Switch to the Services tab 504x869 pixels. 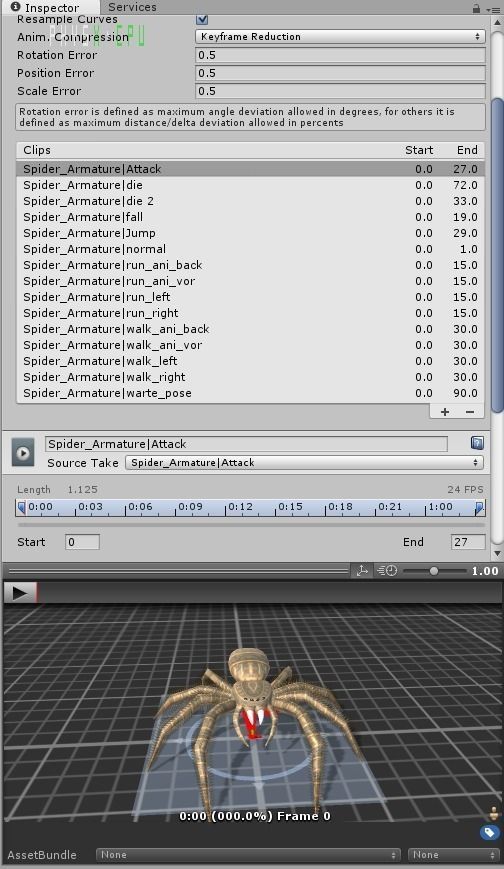pos(132,7)
